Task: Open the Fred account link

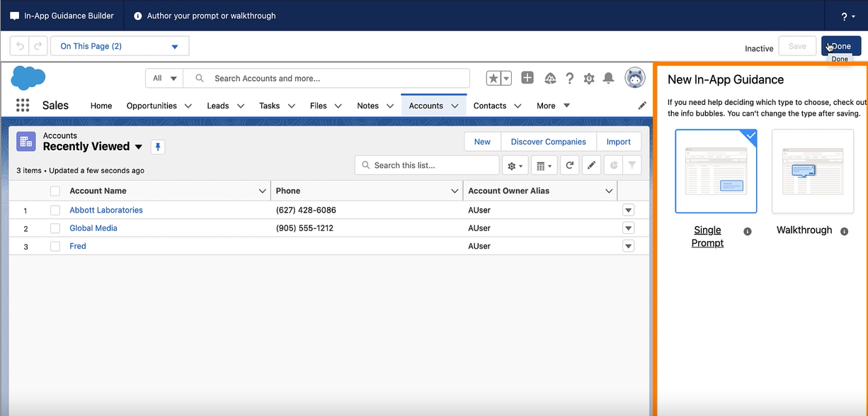Action: click(x=78, y=246)
